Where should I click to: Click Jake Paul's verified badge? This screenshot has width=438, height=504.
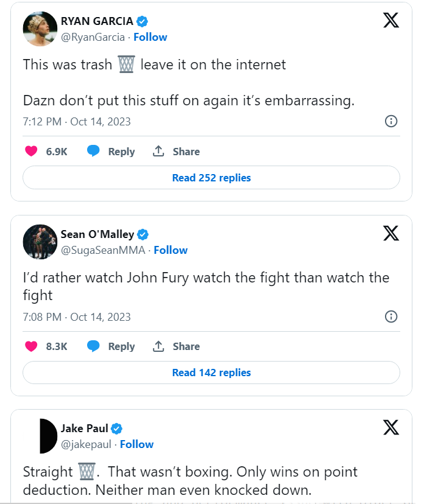click(x=116, y=429)
